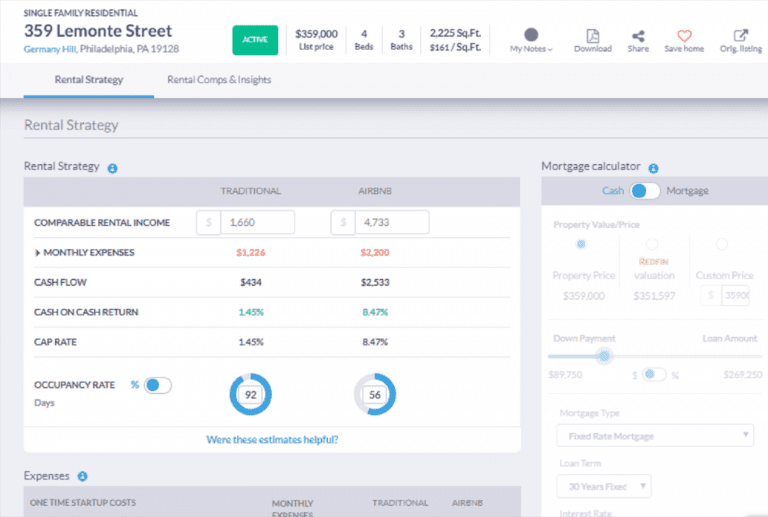Select the Rental Strategy tab
The image size is (768, 517).
(x=89, y=80)
